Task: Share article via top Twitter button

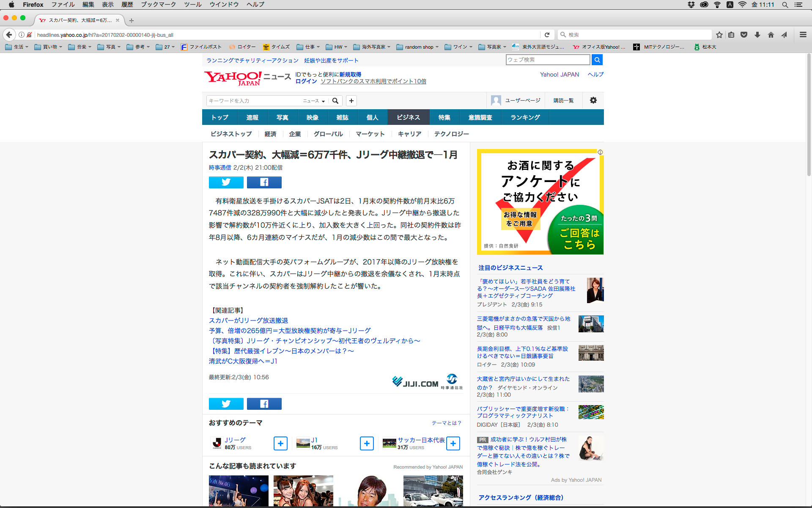Action: point(226,182)
